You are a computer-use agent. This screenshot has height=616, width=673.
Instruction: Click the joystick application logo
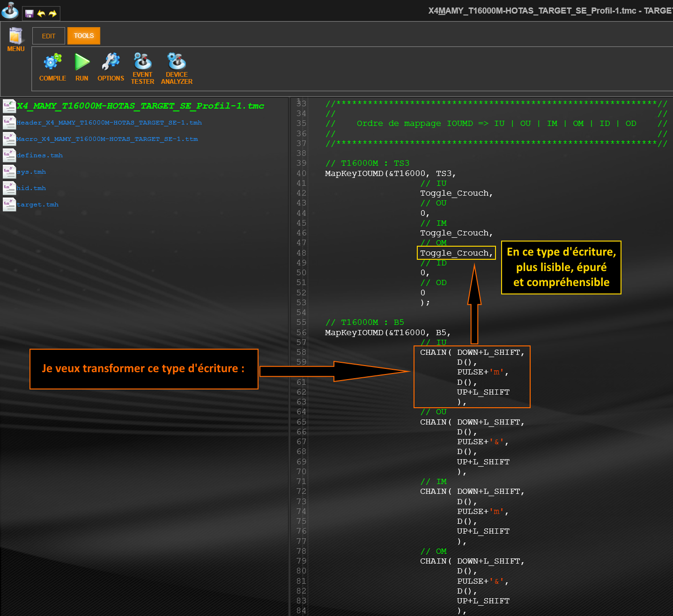[x=10, y=10]
